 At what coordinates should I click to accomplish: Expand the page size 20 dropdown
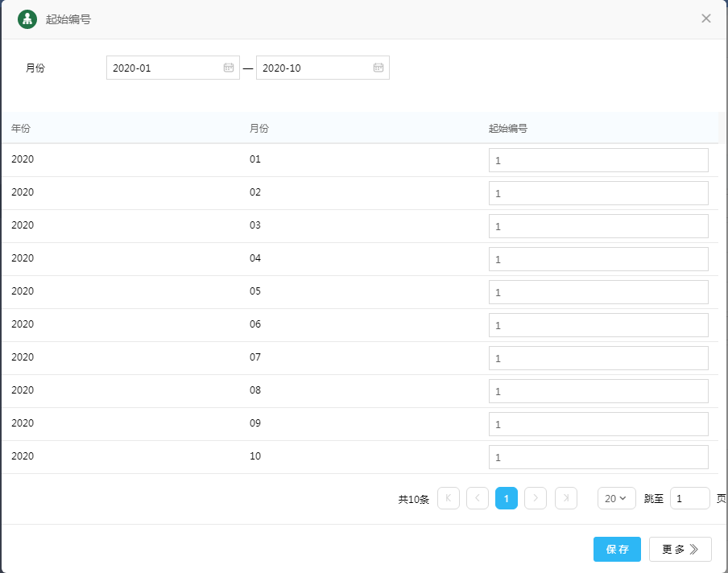pyautogui.click(x=616, y=499)
